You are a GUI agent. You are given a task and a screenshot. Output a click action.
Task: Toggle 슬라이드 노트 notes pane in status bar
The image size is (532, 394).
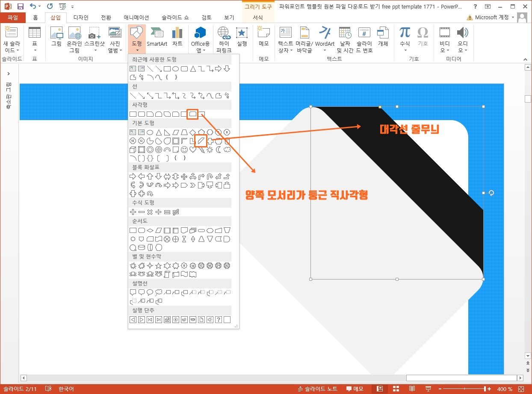tap(318, 388)
